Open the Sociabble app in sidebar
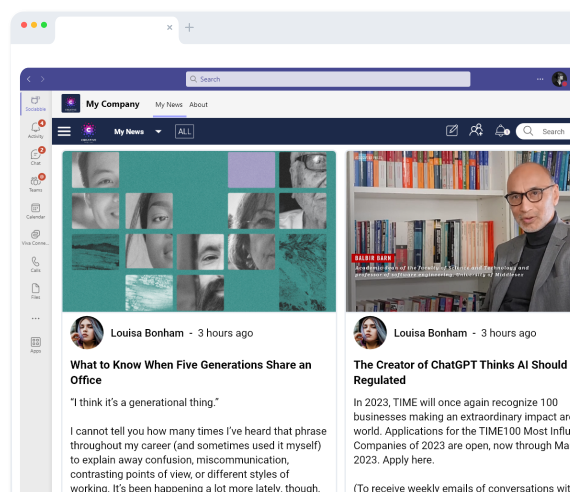Viewport: 570px width, 492px height. click(36, 104)
